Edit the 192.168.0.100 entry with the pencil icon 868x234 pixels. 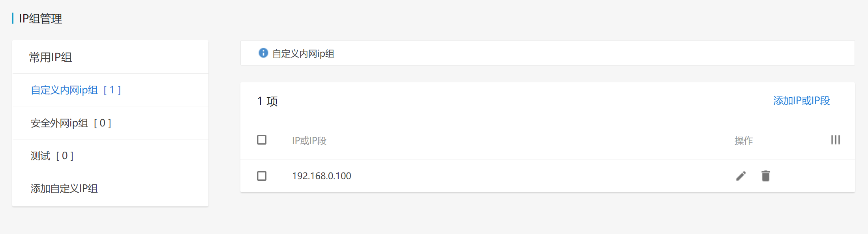(x=741, y=176)
